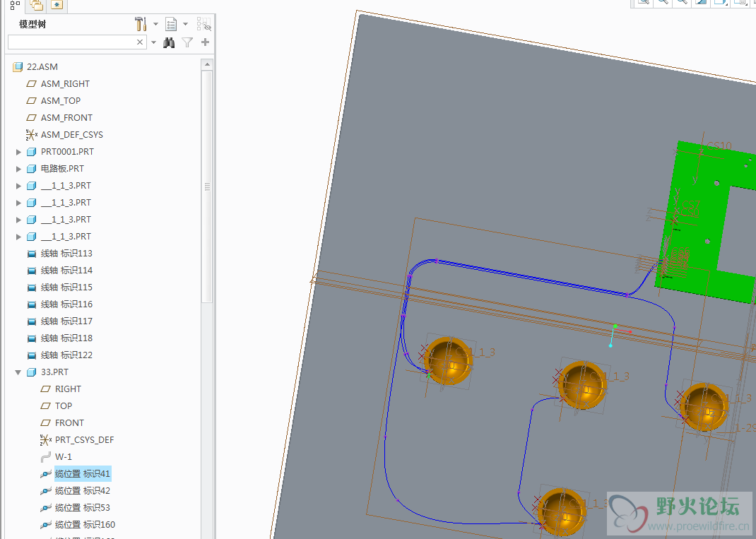Select 线轴 标识117 in the tree
The height and width of the screenshot is (539, 756).
(x=66, y=321)
